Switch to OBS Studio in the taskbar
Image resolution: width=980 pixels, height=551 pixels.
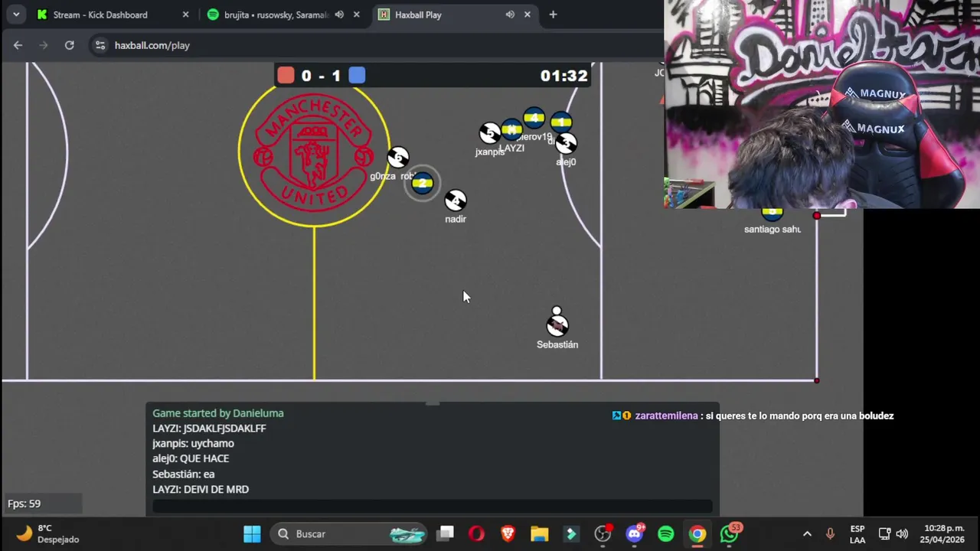tap(603, 534)
